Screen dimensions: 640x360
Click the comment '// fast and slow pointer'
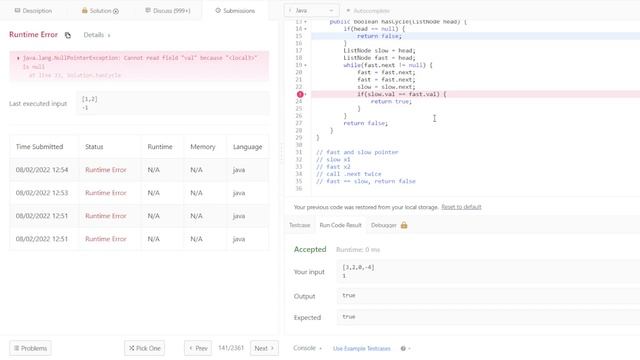(x=357, y=152)
